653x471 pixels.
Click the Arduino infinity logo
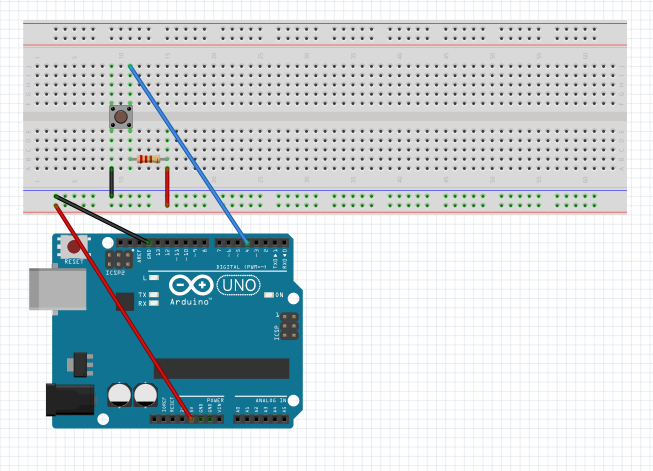point(191,285)
